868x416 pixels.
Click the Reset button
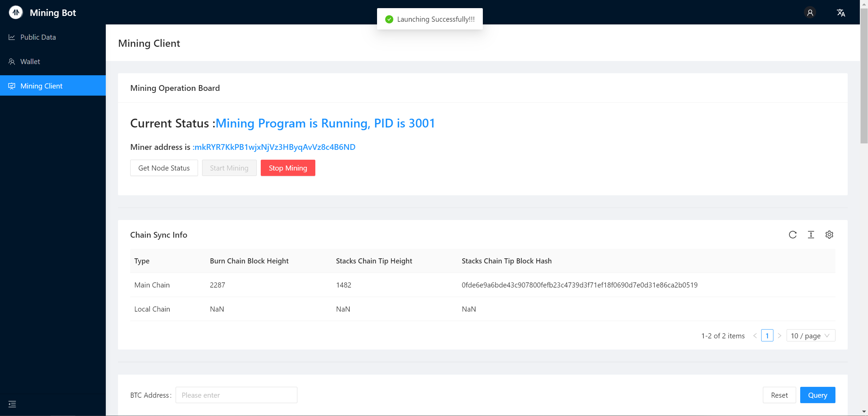pos(779,395)
